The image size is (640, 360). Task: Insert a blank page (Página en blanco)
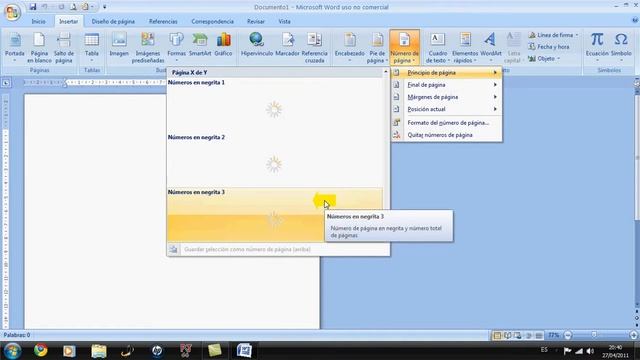[x=39, y=48]
